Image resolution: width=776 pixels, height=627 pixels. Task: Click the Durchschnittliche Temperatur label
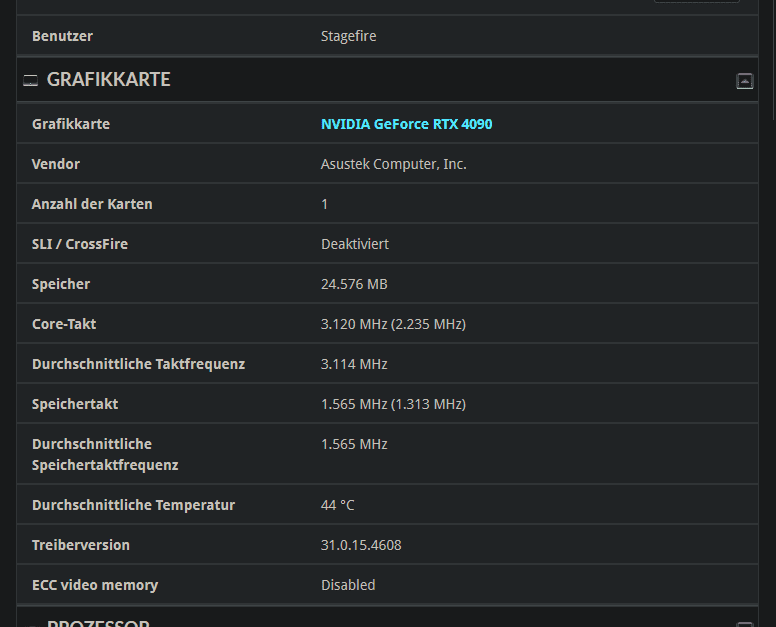pos(134,505)
